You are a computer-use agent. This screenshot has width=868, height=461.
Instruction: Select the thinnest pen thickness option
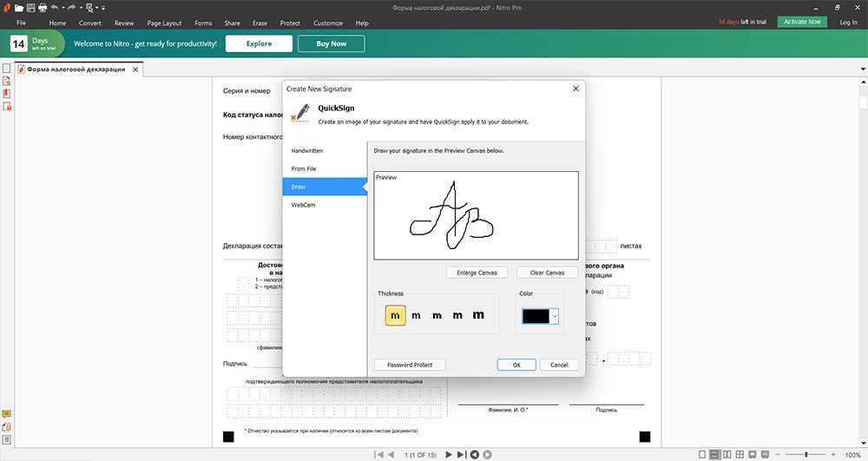(x=396, y=316)
